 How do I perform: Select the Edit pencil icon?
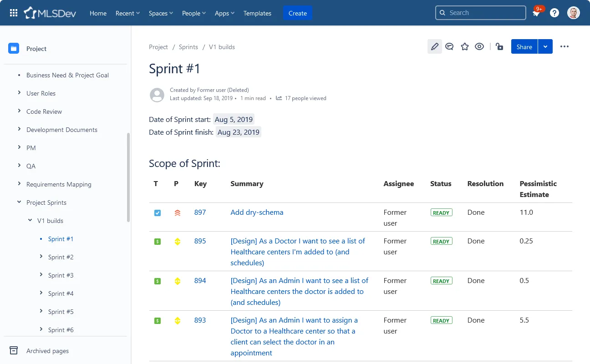[x=434, y=46]
